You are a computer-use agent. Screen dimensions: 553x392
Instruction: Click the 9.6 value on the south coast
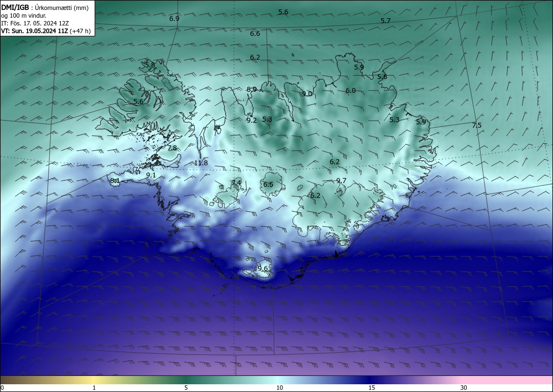click(263, 268)
